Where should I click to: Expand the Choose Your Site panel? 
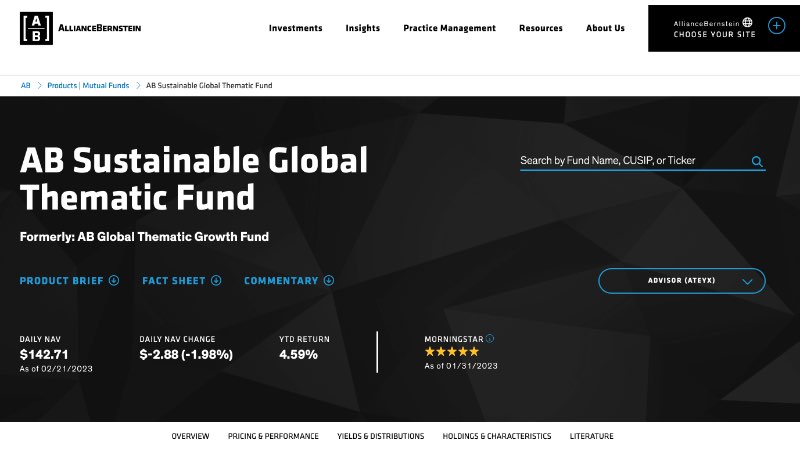point(724,28)
